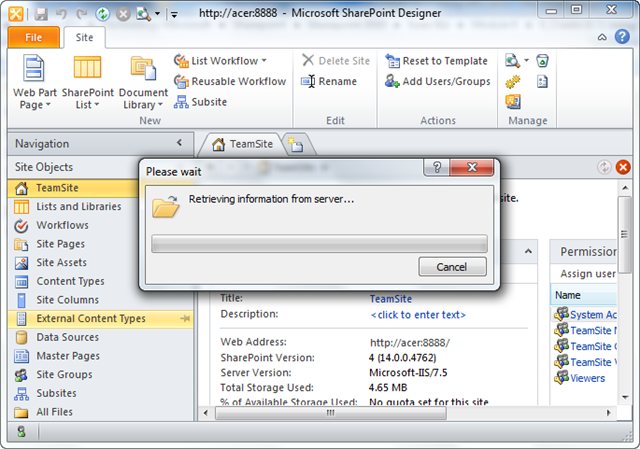The image size is (640, 449).
Task: Open Workflows in navigation
Action: (x=73, y=225)
